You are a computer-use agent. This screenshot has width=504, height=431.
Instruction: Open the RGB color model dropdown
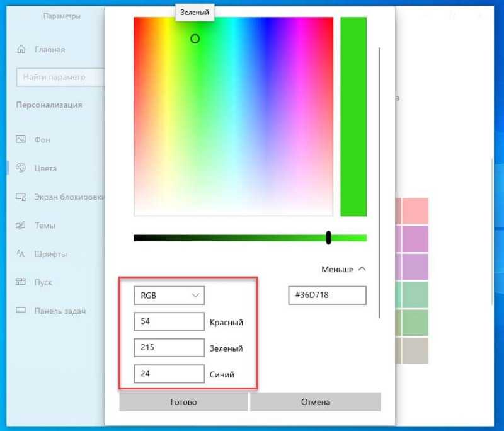[169, 296]
